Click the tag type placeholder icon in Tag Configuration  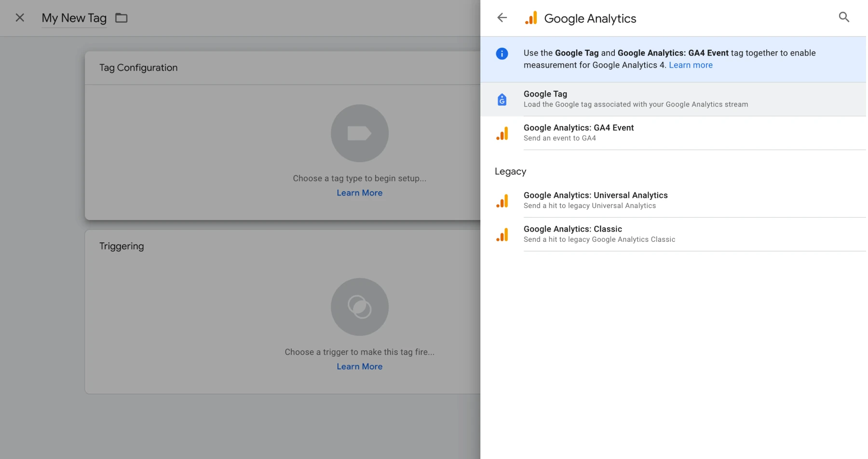[x=360, y=133]
